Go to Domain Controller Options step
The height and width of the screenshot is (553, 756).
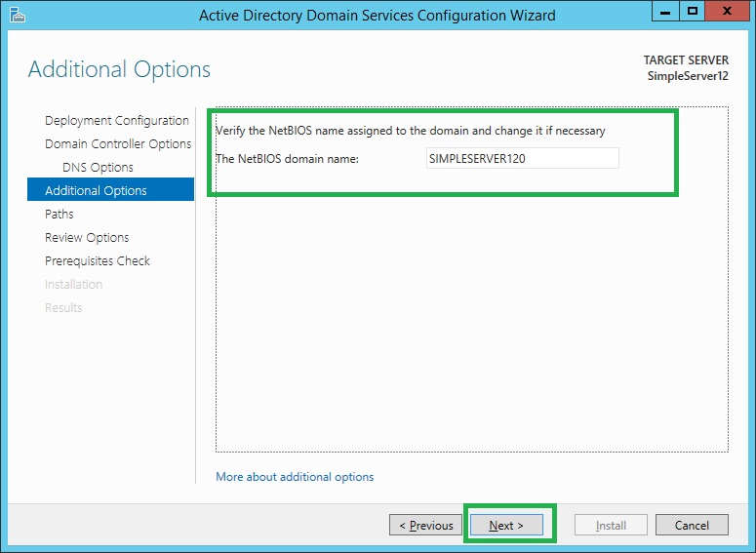(118, 143)
